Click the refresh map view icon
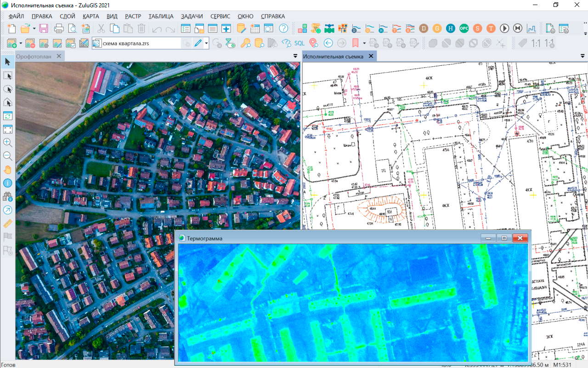This screenshot has height=368, width=588. (8, 115)
